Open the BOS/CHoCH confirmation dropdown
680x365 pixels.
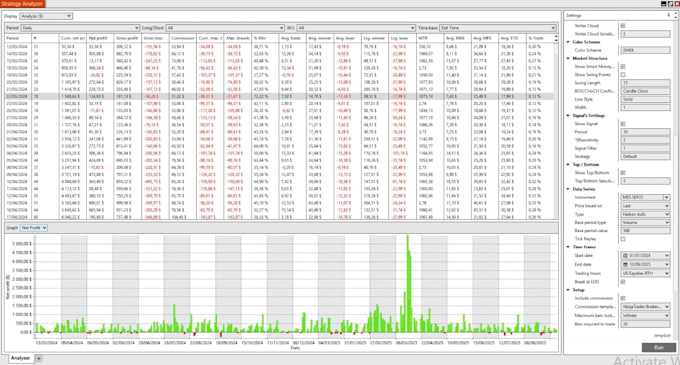[645, 91]
